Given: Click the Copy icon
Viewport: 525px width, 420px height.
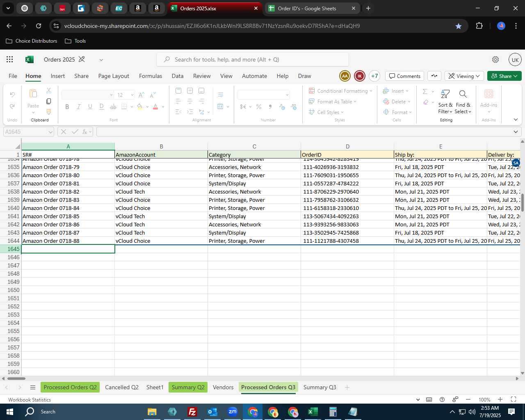Looking at the screenshot, I should pos(49,101).
